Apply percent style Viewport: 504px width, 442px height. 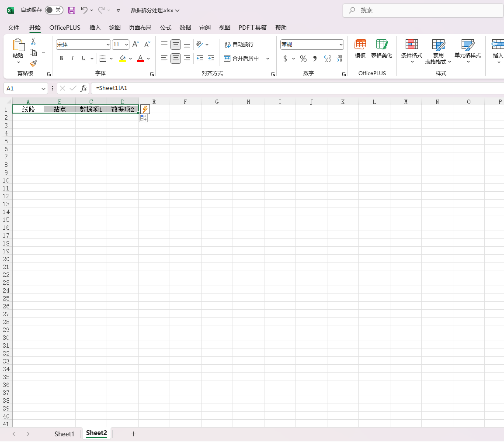tap(303, 59)
